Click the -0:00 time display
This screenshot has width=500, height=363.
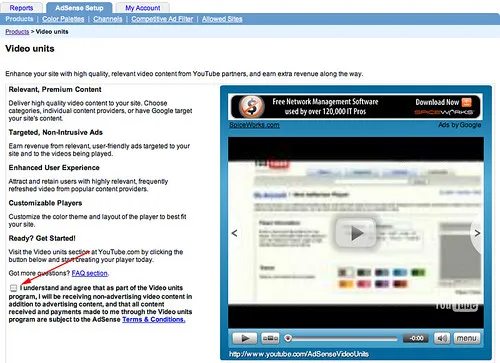(416, 338)
